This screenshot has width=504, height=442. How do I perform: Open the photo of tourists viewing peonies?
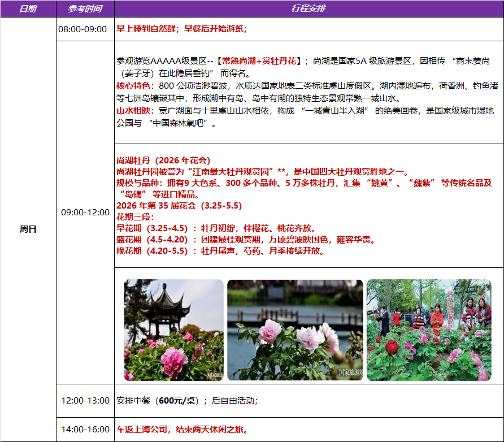429,330
